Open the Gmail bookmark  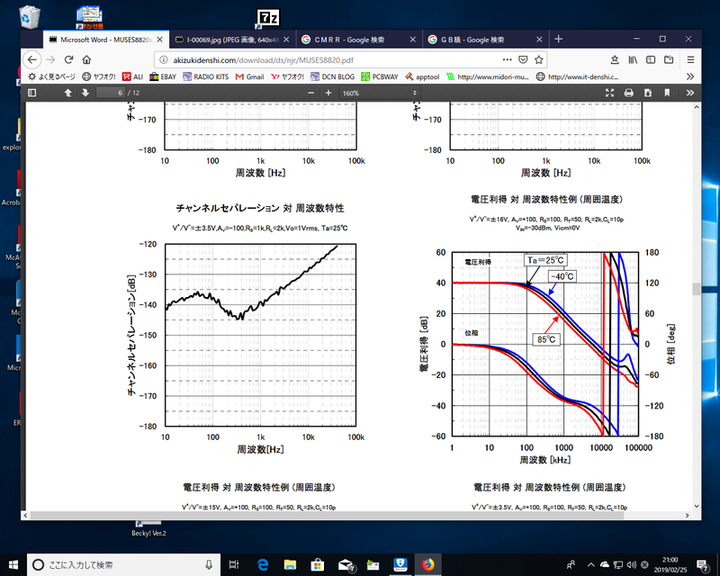coord(249,76)
